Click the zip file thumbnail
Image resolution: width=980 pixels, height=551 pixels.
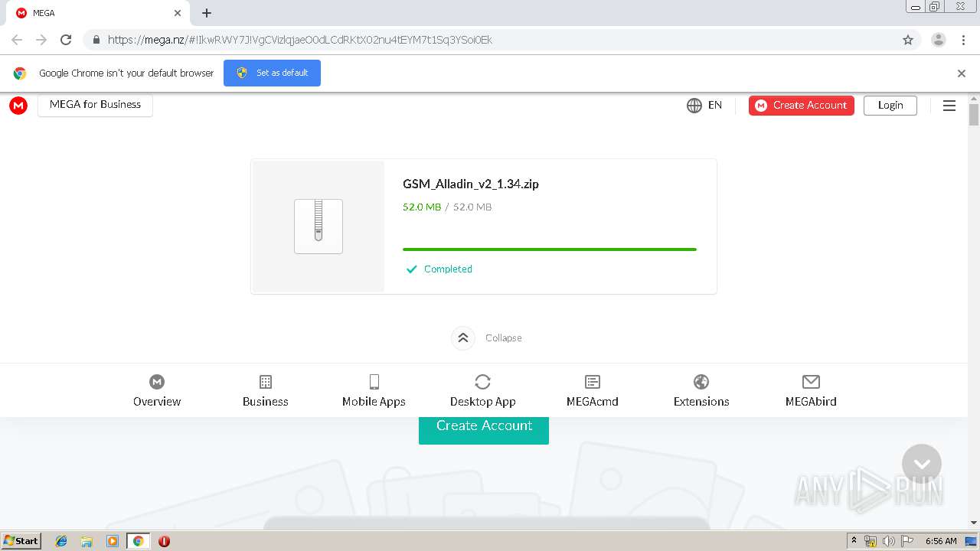click(318, 227)
